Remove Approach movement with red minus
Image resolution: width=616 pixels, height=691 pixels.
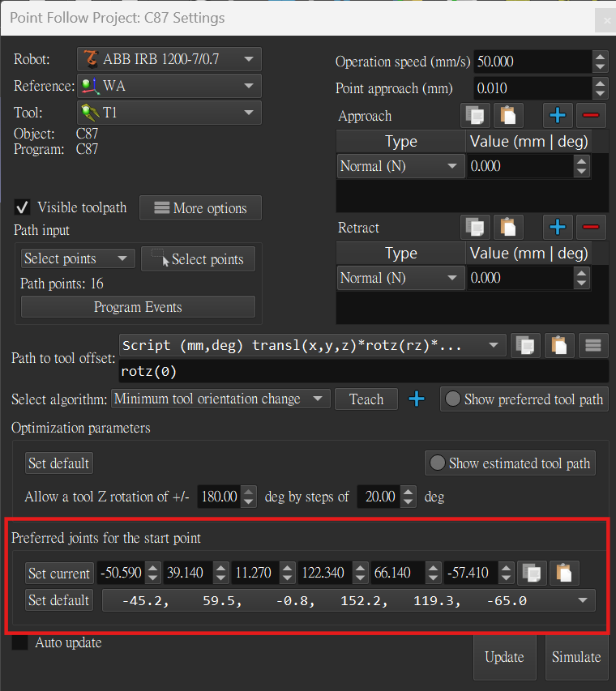pos(591,115)
